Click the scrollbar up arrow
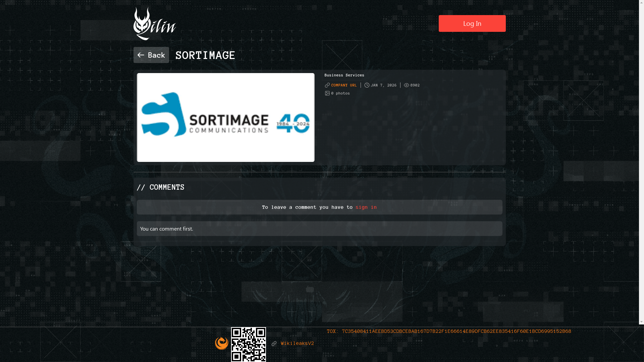The width and height of the screenshot is (644, 362). (x=641, y=3)
